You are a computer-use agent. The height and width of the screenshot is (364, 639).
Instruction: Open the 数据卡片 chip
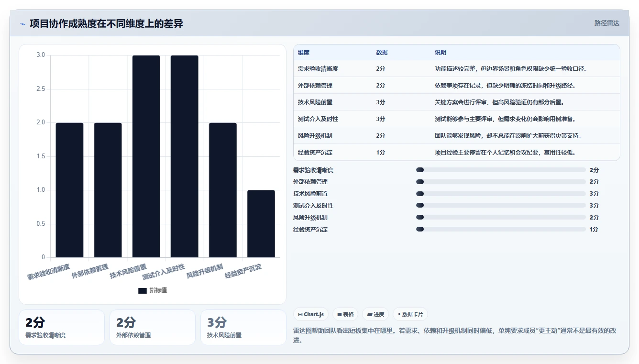[410, 314]
